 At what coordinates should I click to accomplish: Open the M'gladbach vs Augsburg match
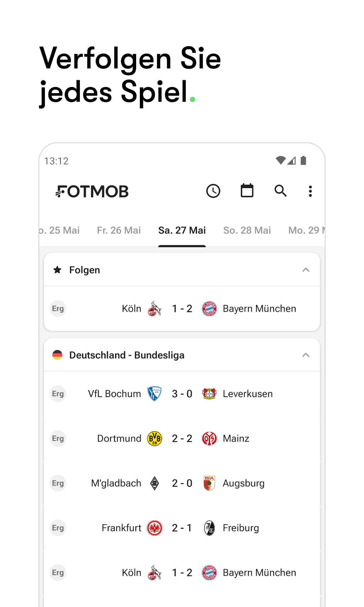tap(182, 483)
